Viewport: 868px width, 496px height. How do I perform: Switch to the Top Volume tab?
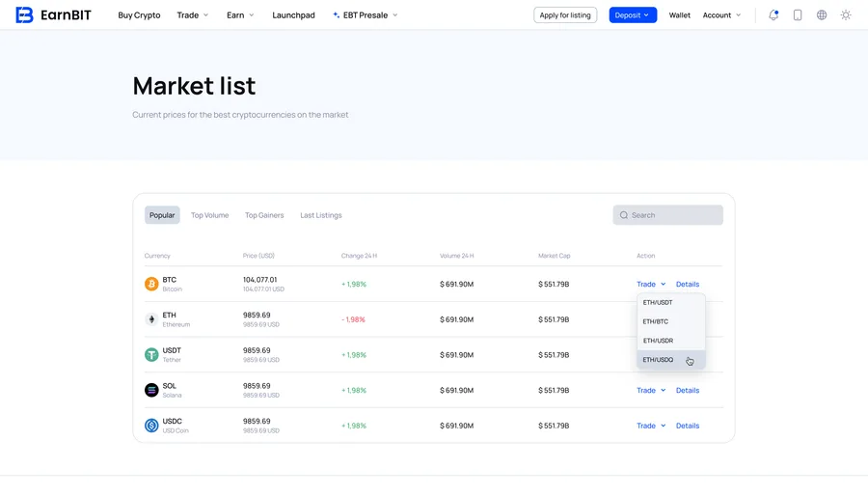tap(210, 215)
